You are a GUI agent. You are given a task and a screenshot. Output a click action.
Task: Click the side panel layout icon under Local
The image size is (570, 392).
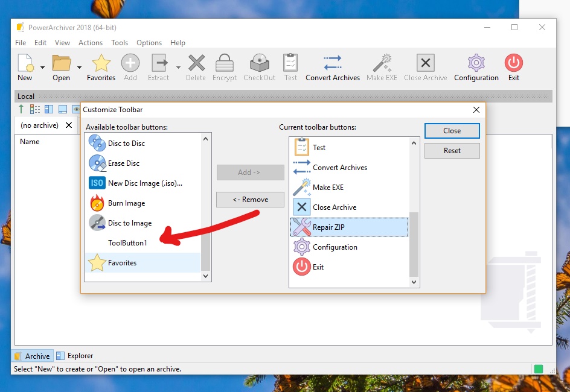[49, 109]
